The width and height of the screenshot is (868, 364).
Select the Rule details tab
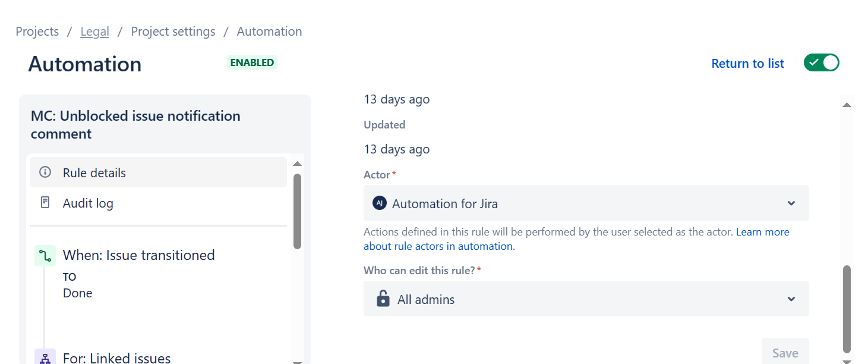pos(94,172)
